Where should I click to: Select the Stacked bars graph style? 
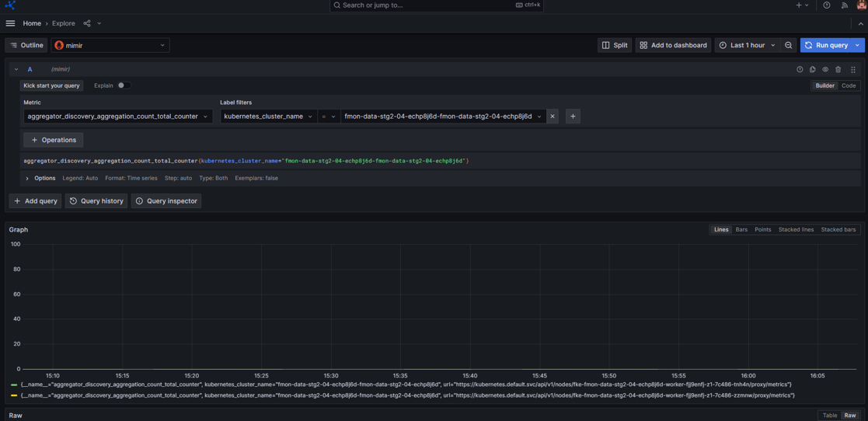[838, 229]
